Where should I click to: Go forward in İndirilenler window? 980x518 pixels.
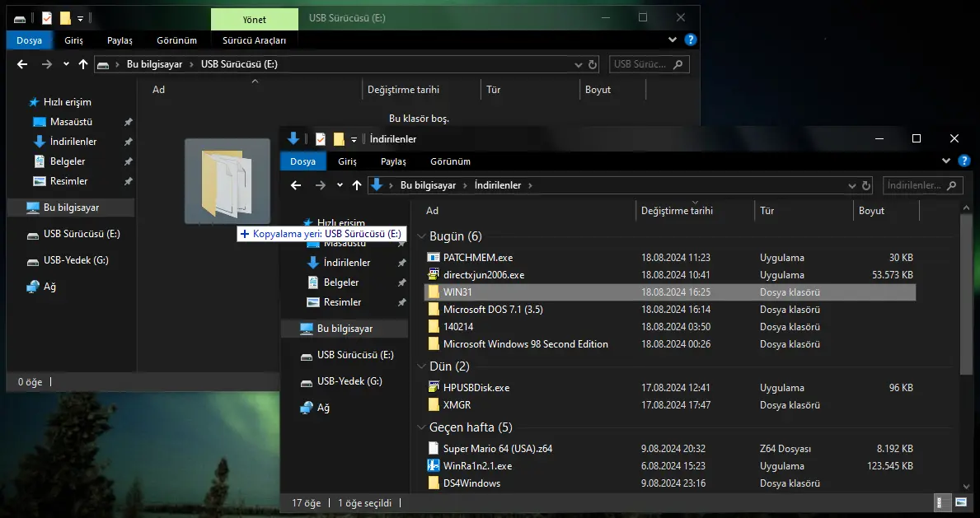click(320, 185)
